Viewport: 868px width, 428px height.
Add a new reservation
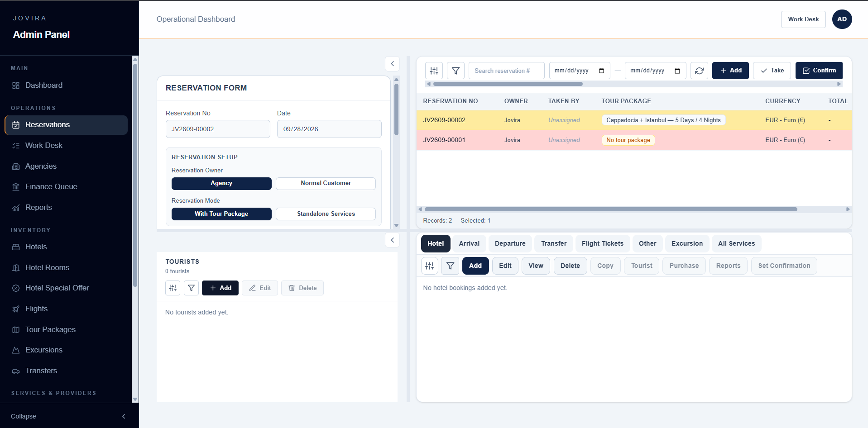(730, 71)
